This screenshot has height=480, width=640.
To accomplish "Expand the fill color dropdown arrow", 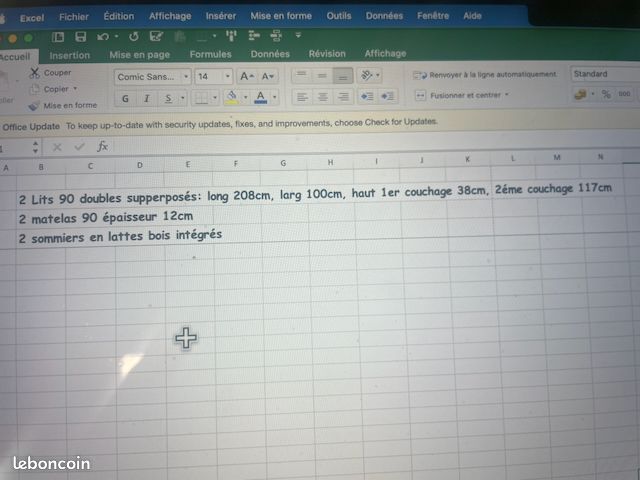I will click(x=245, y=97).
